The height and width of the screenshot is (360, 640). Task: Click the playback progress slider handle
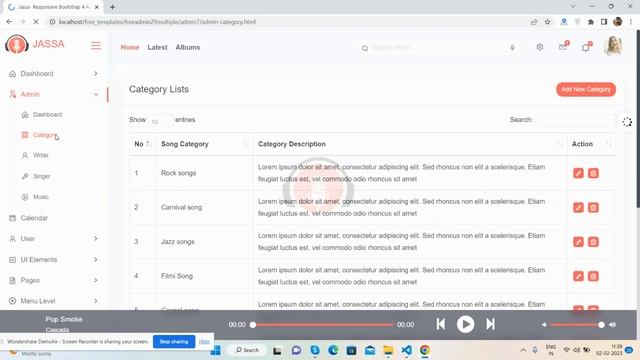[253, 325]
